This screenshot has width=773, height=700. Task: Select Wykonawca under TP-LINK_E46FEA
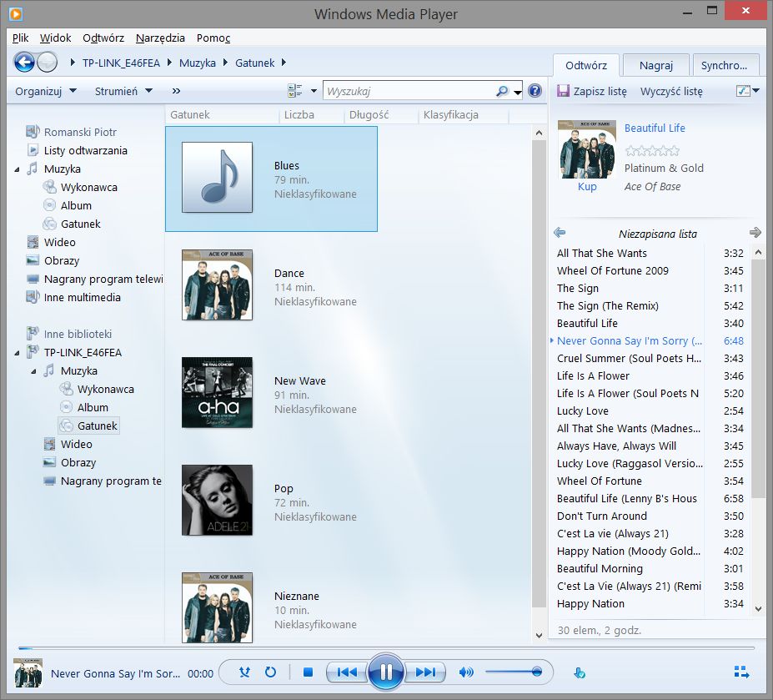pyautogui.click(x=106, y=390)
